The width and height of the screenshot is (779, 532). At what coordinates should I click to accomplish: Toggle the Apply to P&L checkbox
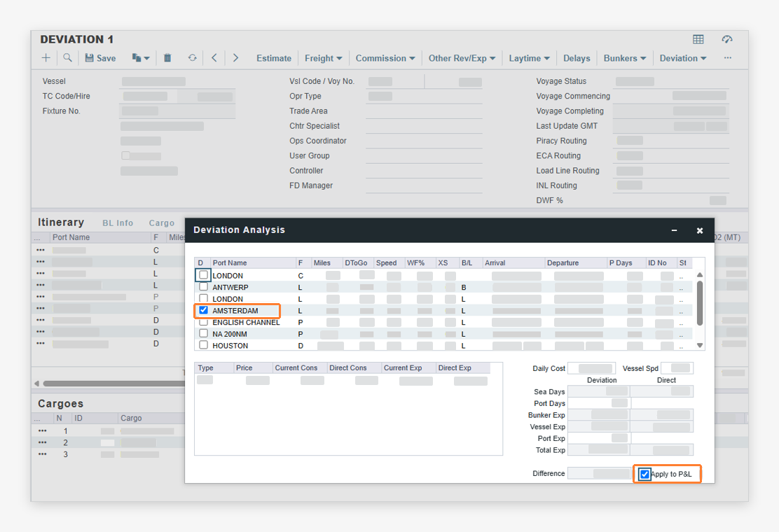click(644, 474)
